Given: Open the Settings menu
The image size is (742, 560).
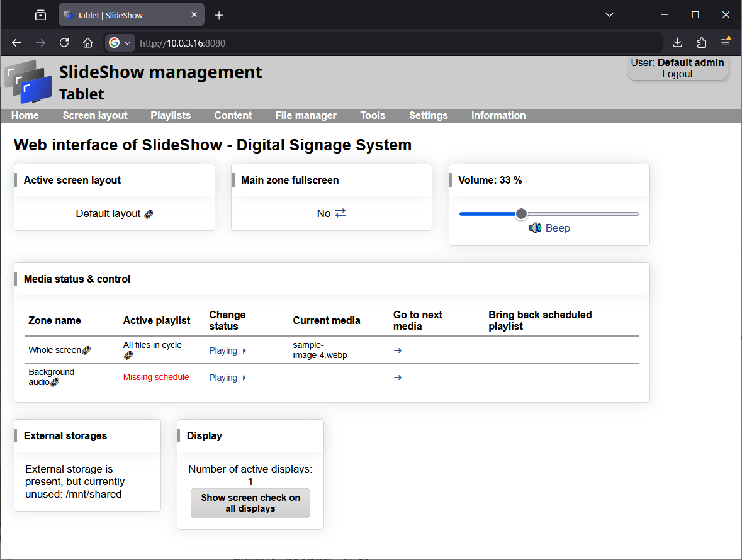Looking at the screenshot, I should [428, 115].
